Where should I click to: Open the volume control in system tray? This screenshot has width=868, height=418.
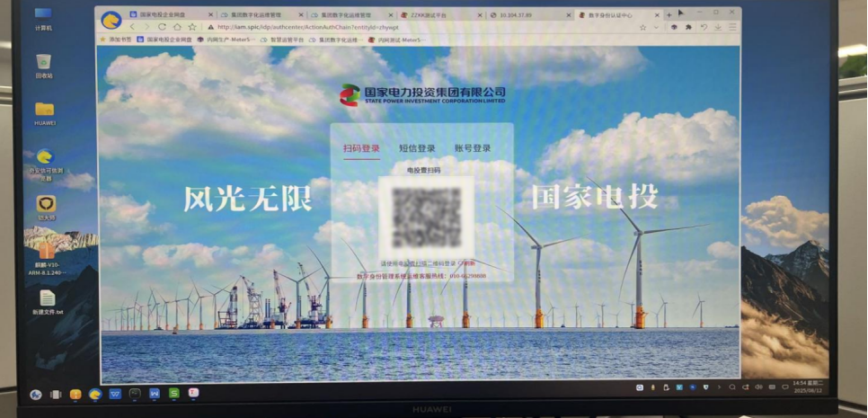[759, 387]
